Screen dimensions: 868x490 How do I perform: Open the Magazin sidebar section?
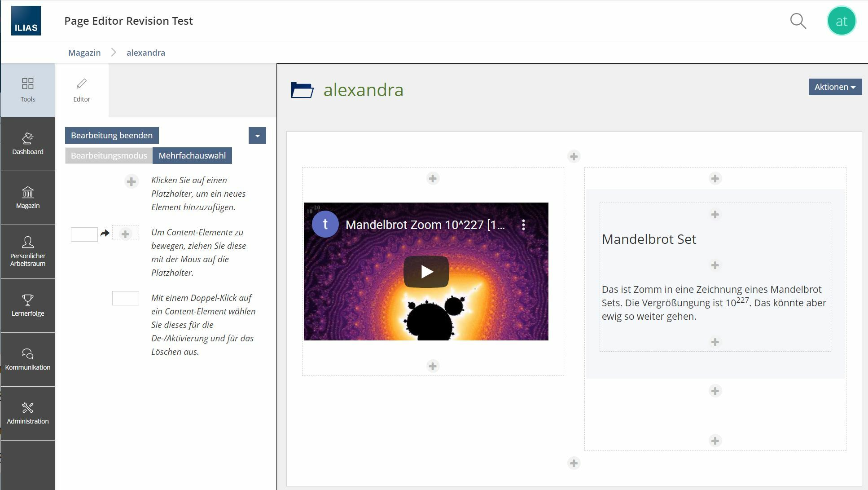coord(27,198)
